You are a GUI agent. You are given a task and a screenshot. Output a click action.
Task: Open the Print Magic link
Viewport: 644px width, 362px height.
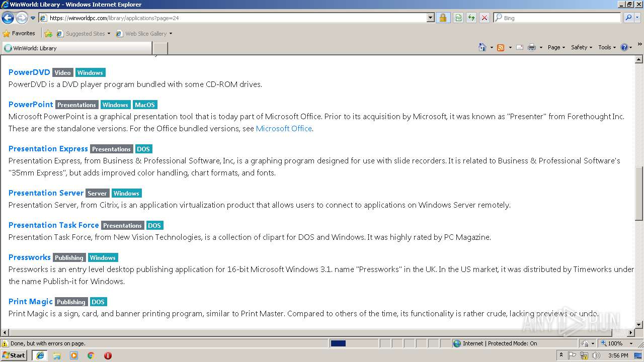[x=31, y=302]
